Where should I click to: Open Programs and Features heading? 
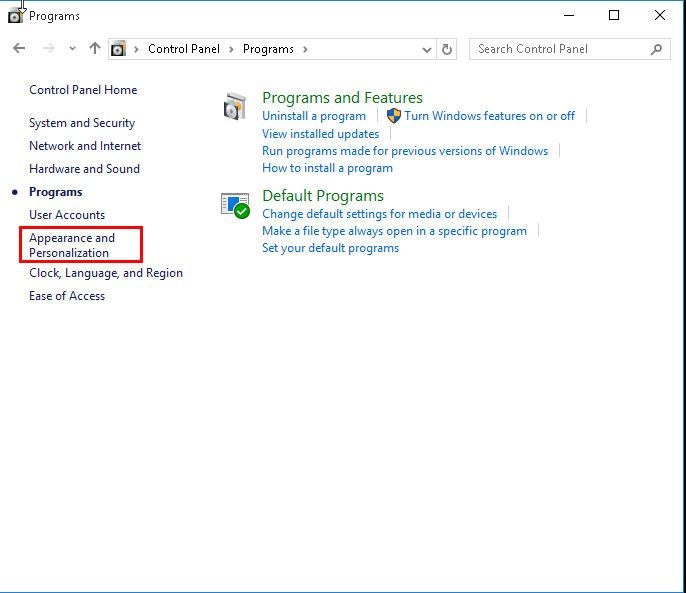[x=343, y=98]
